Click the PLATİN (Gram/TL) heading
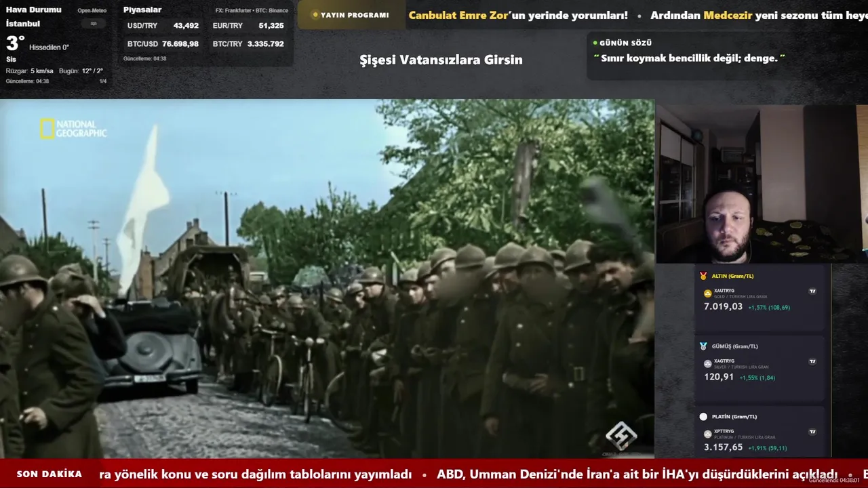The image size is (868, 488). coord(734,417)
